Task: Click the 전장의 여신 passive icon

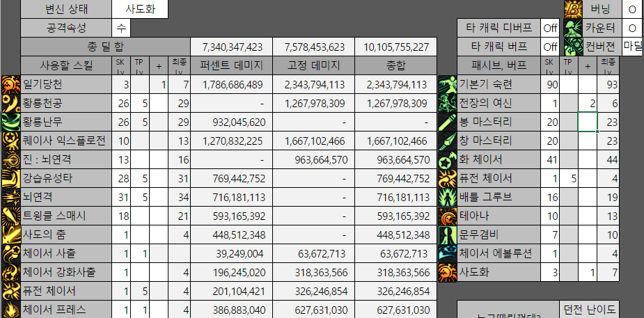Action: point(447,104)
